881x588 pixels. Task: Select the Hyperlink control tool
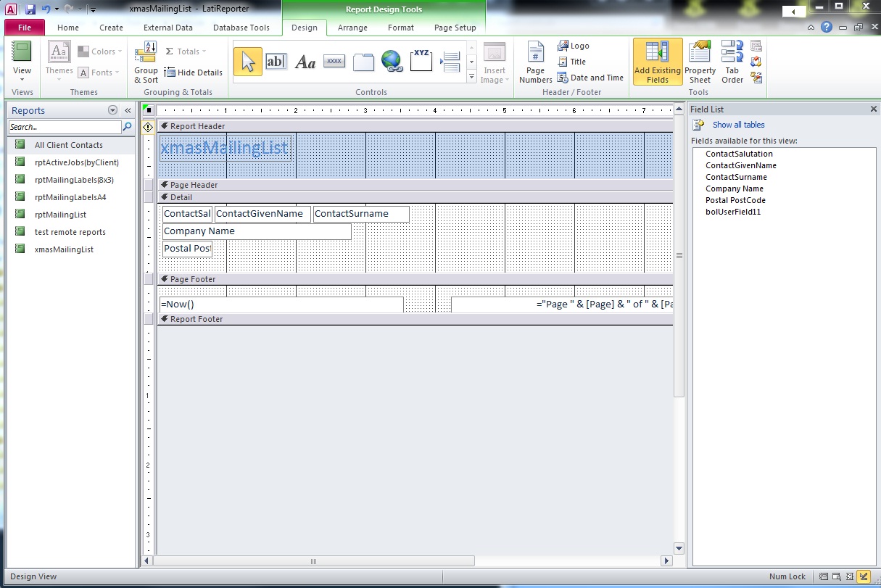(392, 62)
